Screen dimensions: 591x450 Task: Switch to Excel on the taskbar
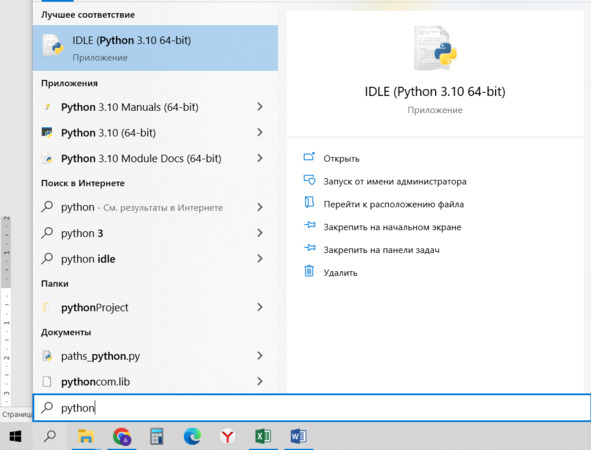tap(263, 436)
